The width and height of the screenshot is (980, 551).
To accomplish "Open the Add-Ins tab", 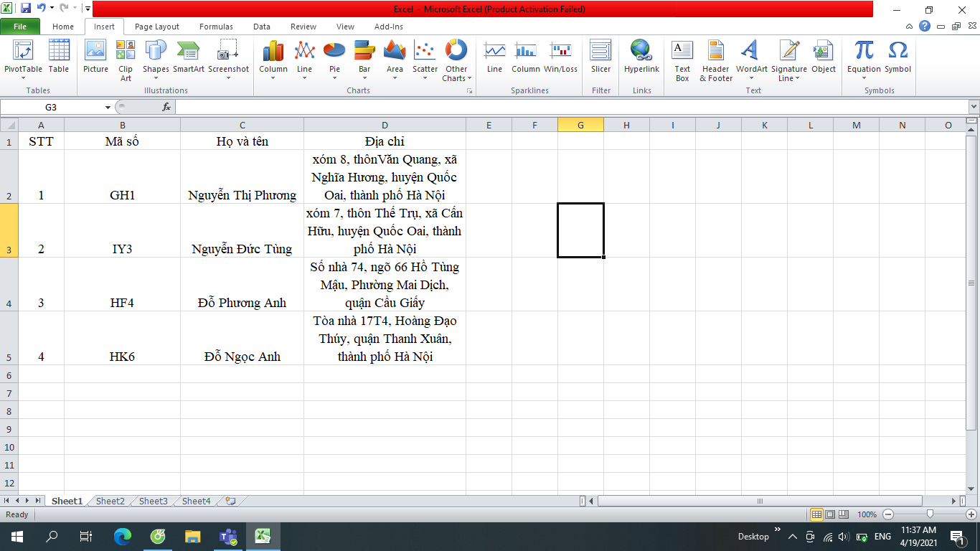I will tap(389, 27).
